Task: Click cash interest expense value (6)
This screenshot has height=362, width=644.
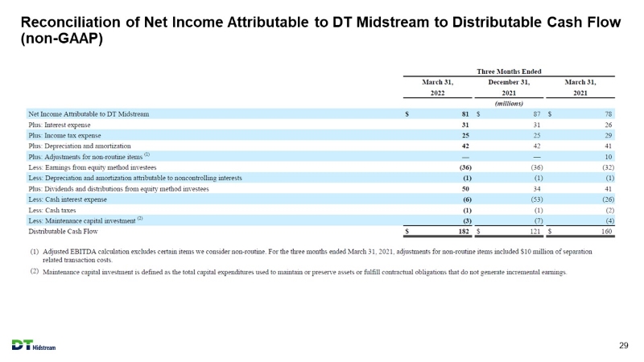Action: tap(467, 200)
